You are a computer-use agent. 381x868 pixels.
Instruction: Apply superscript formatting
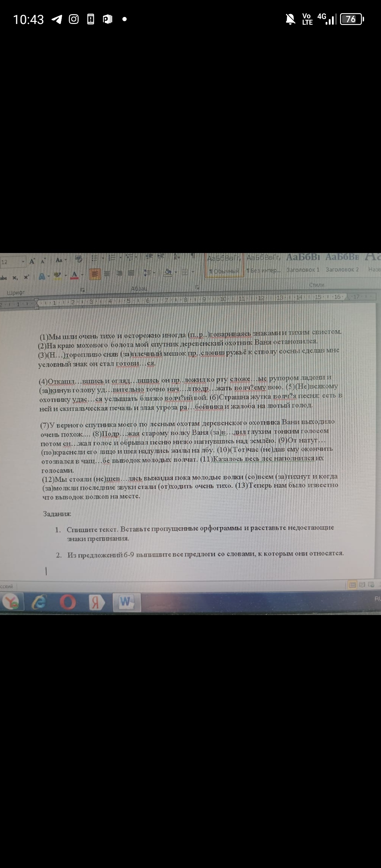(26, 277)
